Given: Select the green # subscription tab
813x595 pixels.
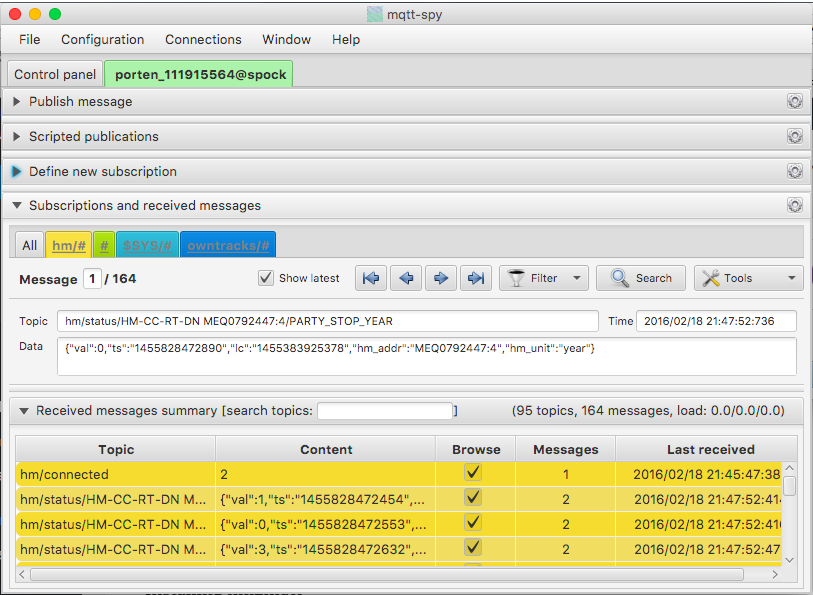Looking at the screenshot, I should [104, 245].
